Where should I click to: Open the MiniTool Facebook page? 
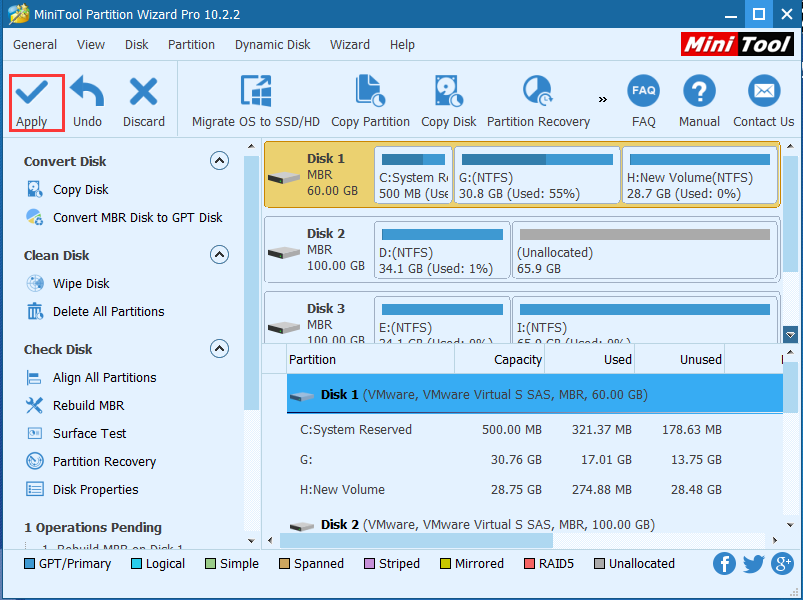tap(724, 564)
